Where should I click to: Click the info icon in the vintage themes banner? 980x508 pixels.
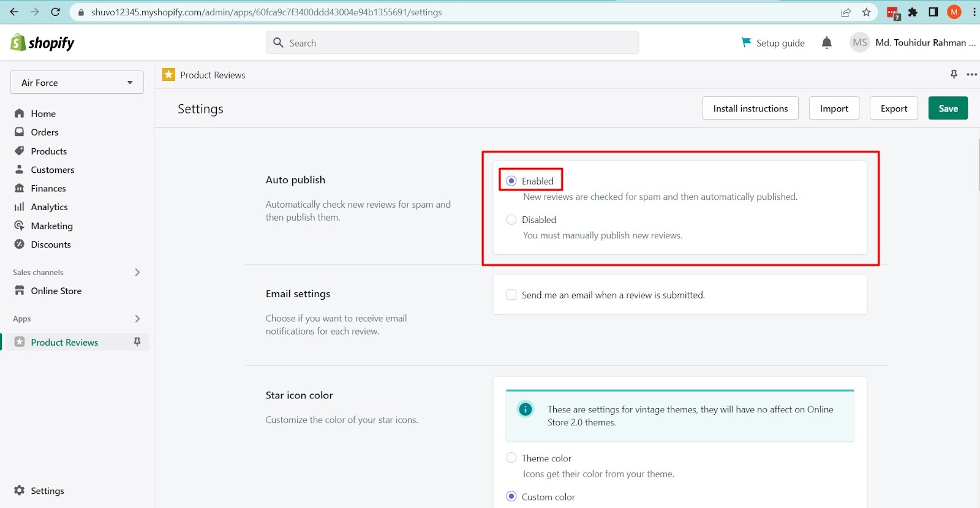tap(526, 409)
